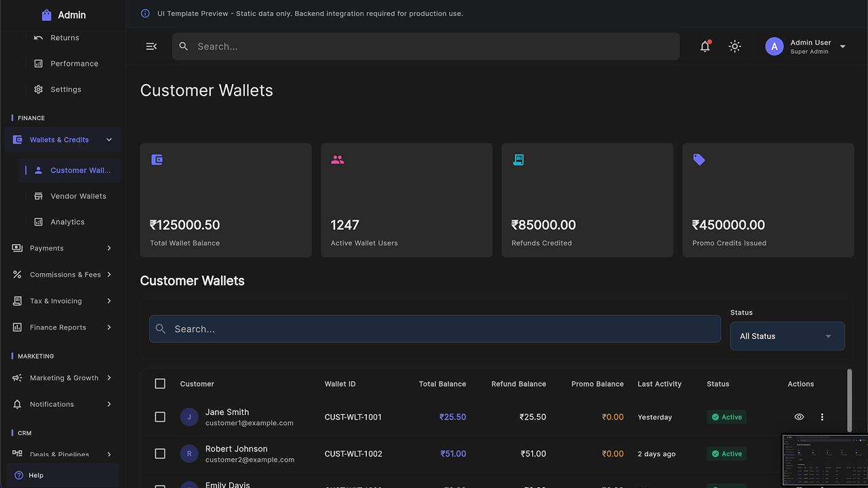Viewport: 868px width, 488px height.
Task: Sort by the Total Balance column header
Action: pyautogui.click(x=442, y=384)
